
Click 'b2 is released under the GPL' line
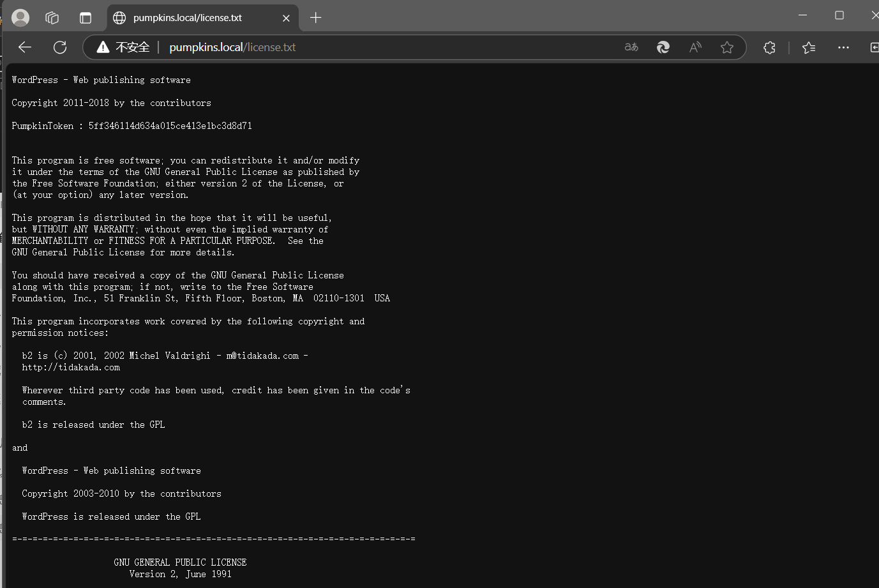tap(93, 425)
